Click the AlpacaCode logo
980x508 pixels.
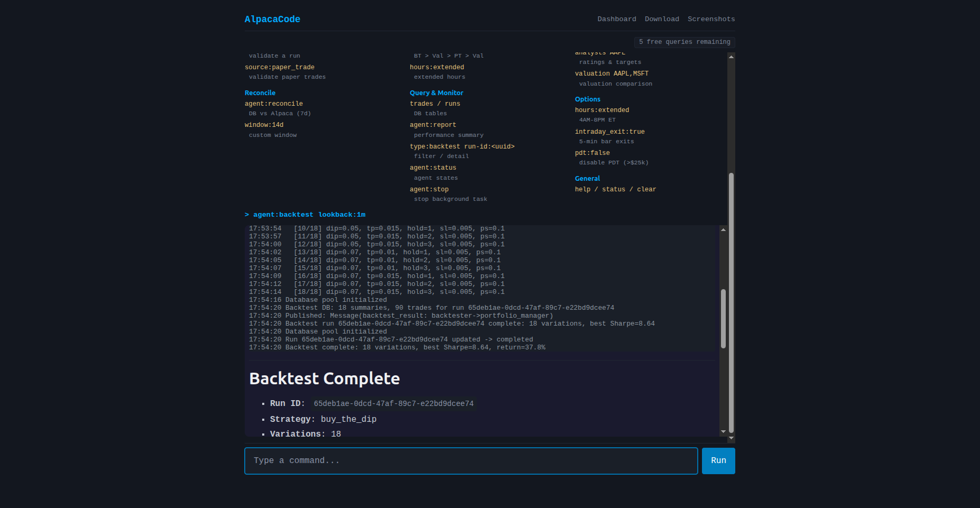[x=272, y=19]
